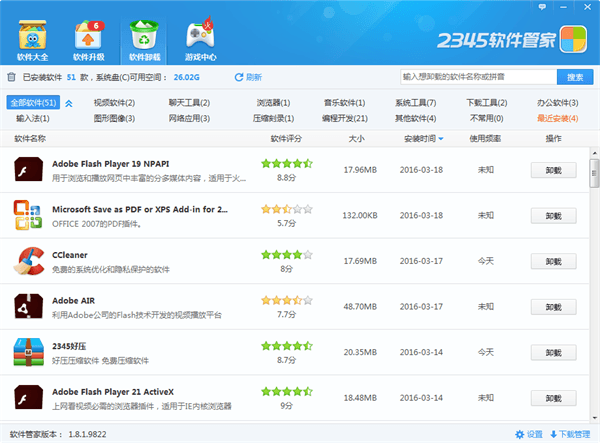Image resolution: width=600 pixels, height=443 pixels.
Task: Open the 软件升级 upgrade section icon
Action: tap(87, 36)
